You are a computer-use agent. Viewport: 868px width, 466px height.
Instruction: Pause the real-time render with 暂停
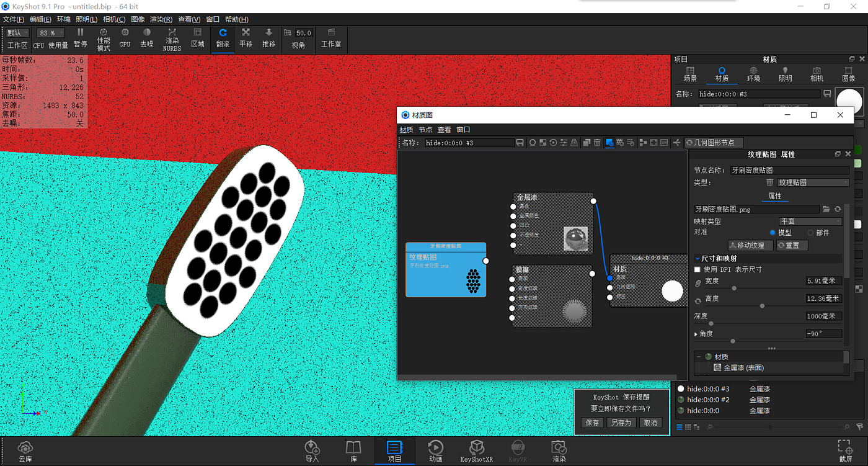[x=81, y=38]
